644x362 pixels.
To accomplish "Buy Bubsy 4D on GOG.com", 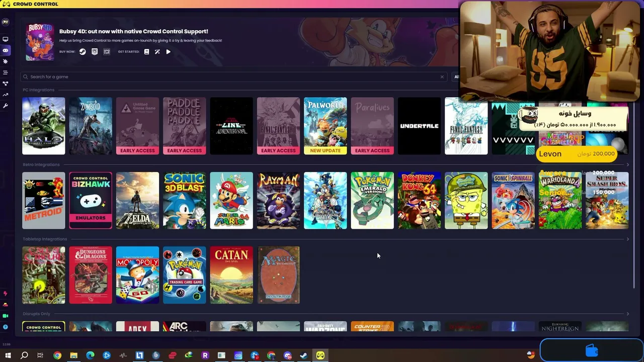I will point(107,52).
